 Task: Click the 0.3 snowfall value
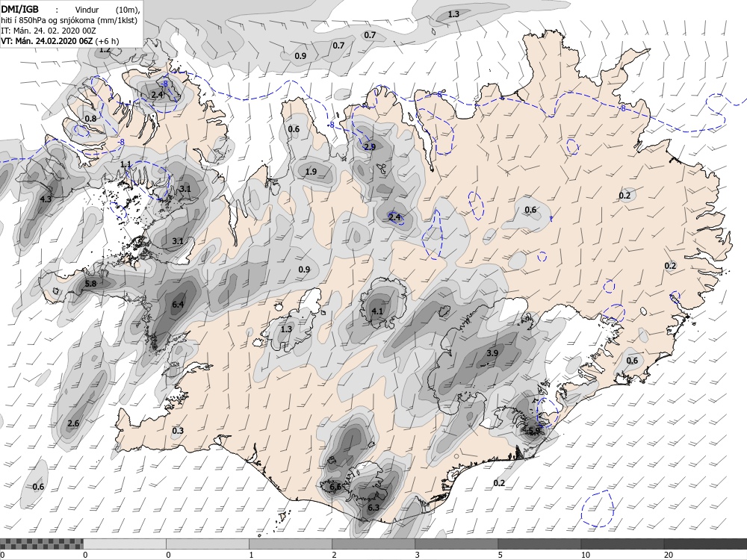178,431
